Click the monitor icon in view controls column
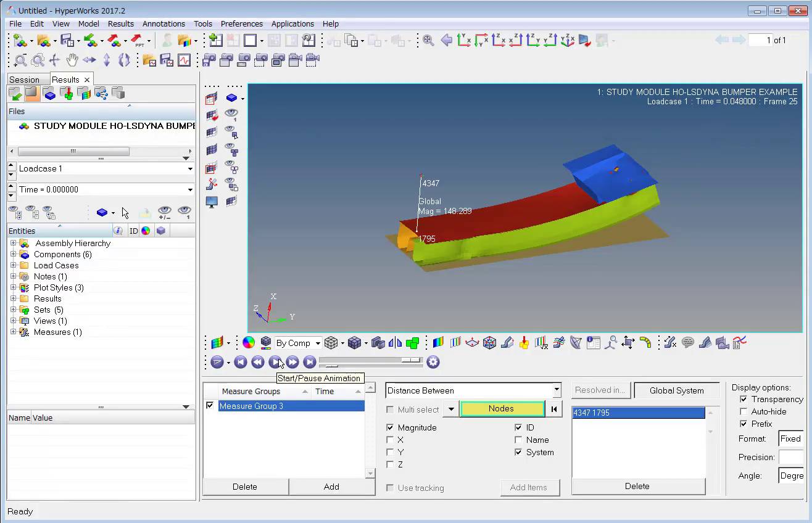Viewport: 812px width, 523px height. click(212, 202)
